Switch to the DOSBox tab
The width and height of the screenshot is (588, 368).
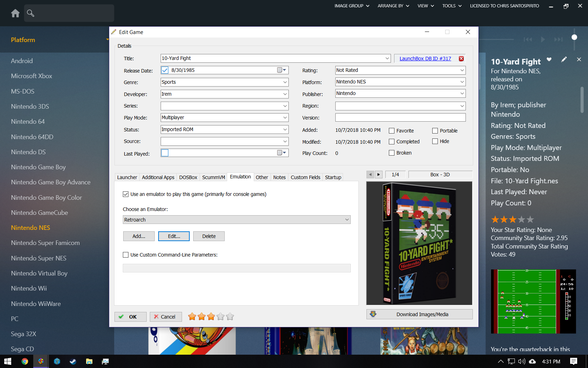188,177
